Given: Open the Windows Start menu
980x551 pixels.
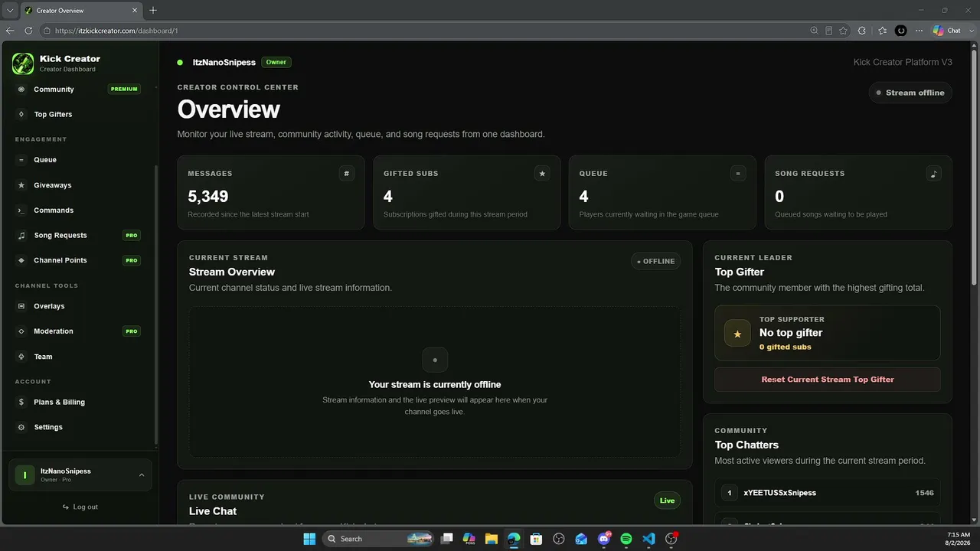Looking at the screenshot, I should (x=309, y=539).
